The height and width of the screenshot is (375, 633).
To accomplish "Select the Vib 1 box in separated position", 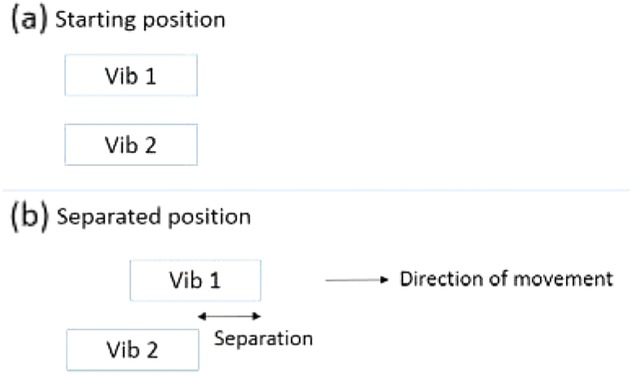I will (x=195, y=280).
